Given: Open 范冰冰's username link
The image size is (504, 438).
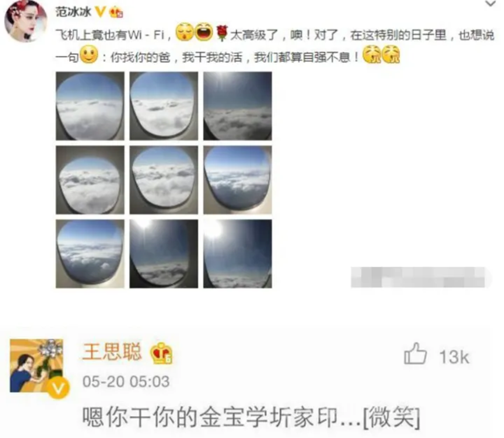Looking at the screenshot, I should tap(74, 12).
